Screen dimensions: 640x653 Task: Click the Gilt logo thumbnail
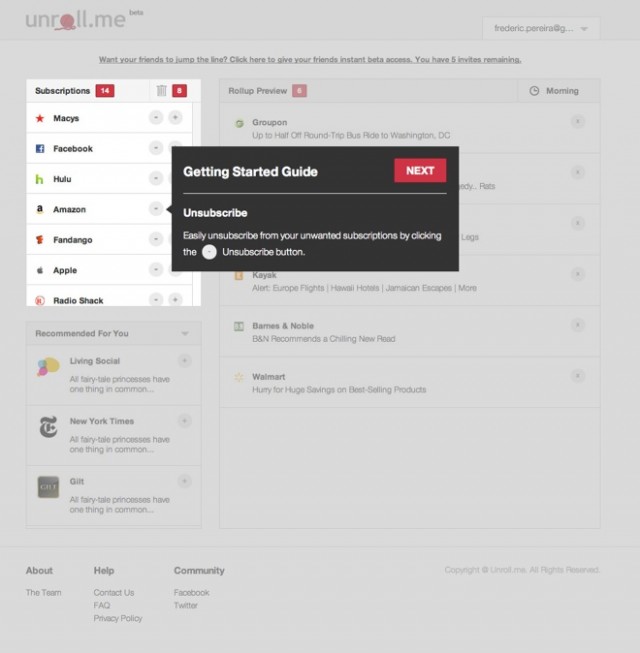48,487
